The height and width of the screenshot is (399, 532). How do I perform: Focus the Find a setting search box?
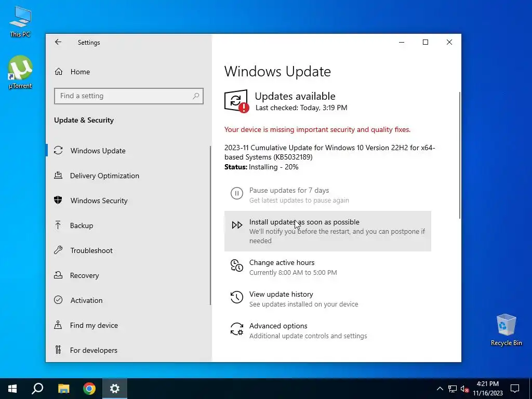pyautogui.click(x=129, y=96)
